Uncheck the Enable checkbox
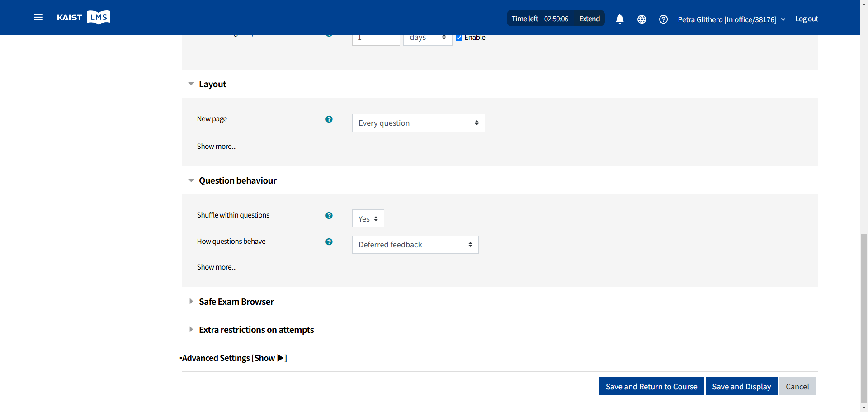Screen dimensions: 868x412 tap(459, 38)
